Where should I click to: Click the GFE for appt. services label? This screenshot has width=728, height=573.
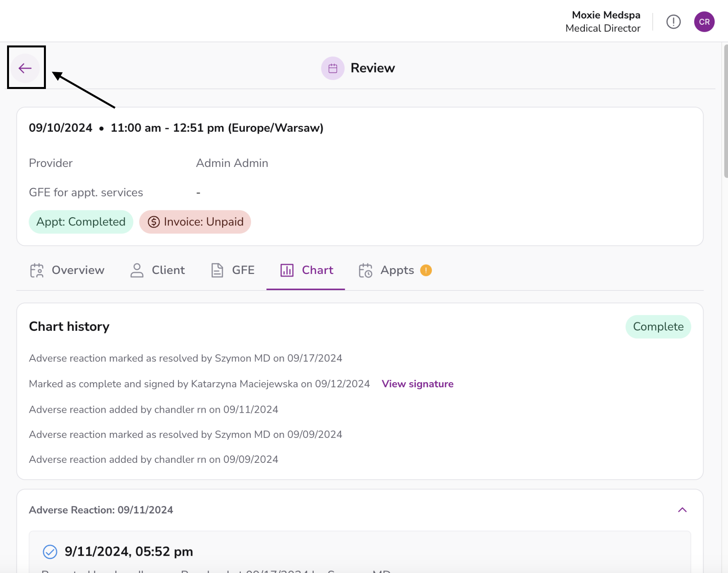(86, 192)
